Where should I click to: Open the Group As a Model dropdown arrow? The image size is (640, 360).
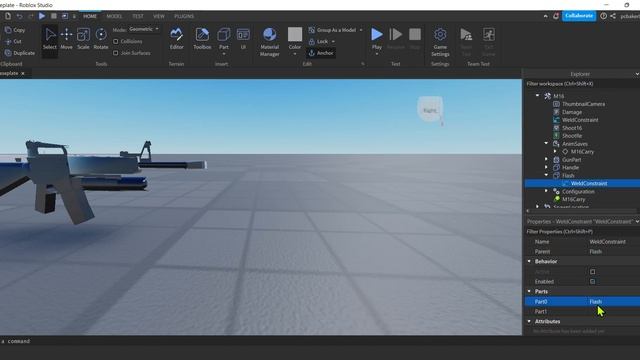pos(361,30)
